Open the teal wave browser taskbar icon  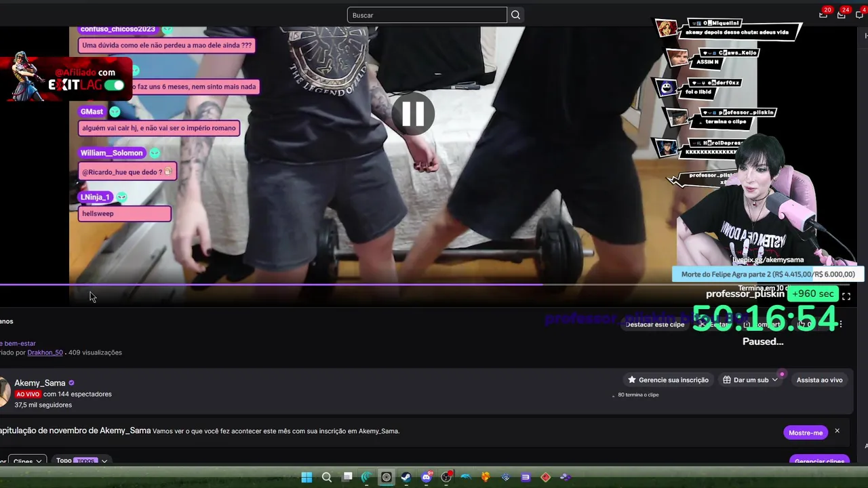[367, 477]
